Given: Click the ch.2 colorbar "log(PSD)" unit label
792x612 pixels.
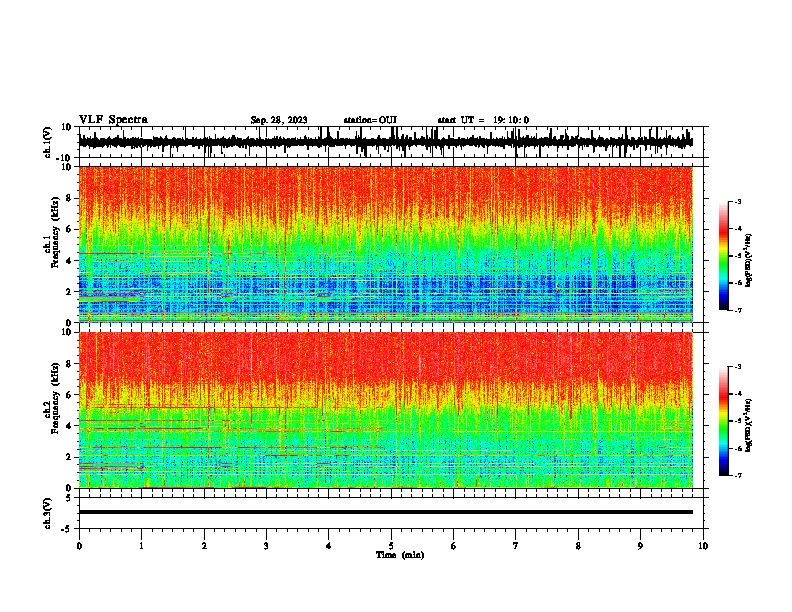Looking at the screenshot, I should 749,425.
